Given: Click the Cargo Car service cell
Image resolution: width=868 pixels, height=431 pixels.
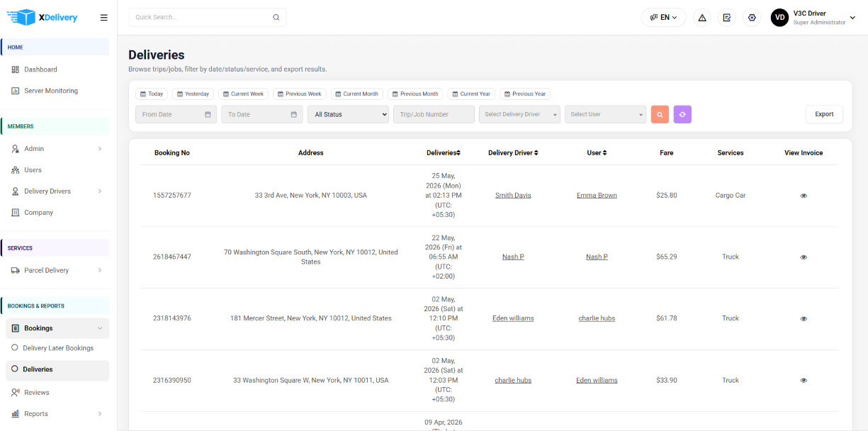Looking at the screenshot, I should tap(731, 196).
